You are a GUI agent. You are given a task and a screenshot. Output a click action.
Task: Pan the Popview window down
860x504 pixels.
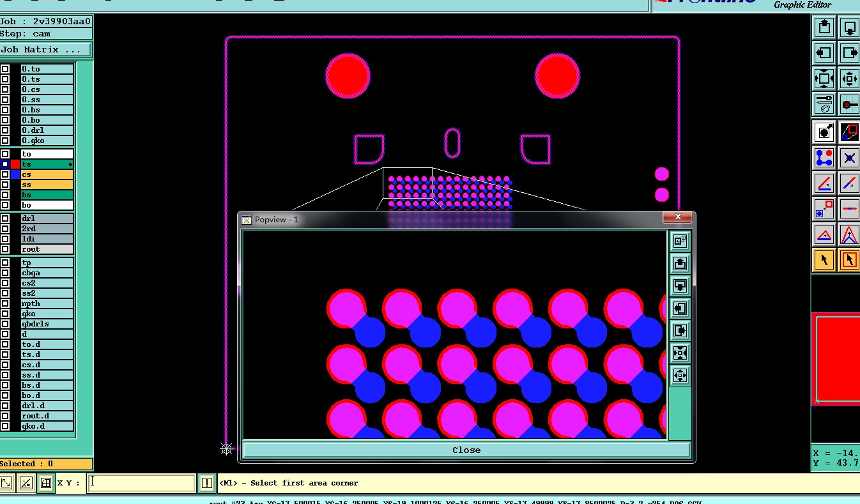[680, 286]
